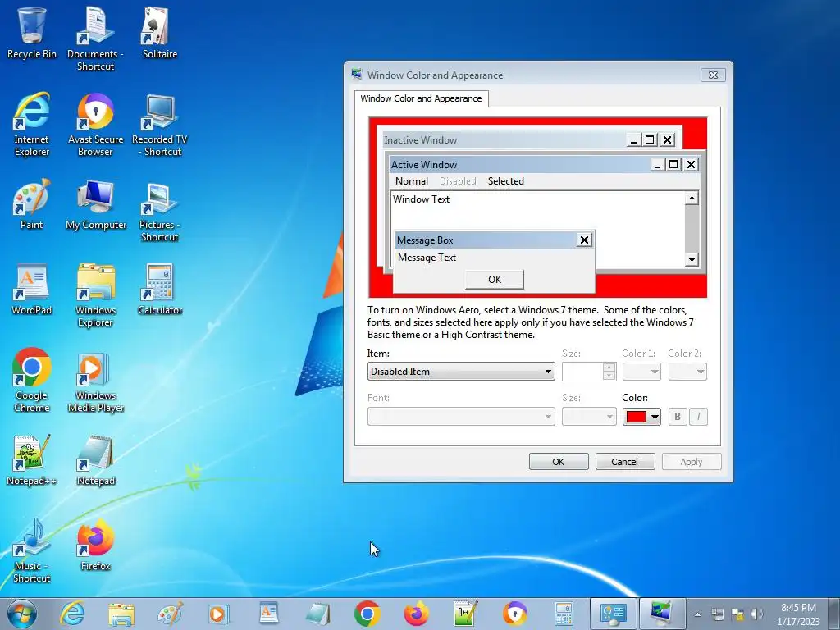
Task: Launch Solitaire from the desktop
Action: pos(160,33)
